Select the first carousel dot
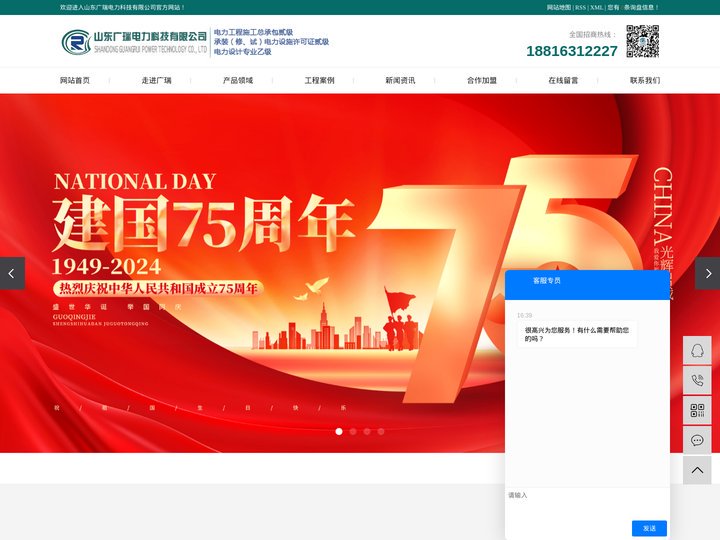 coord(339,431)
